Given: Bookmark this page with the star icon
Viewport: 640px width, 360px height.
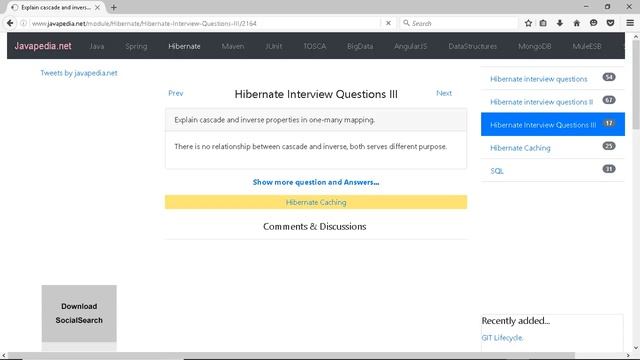Looking at the screenshot, I should coord(528,23).
